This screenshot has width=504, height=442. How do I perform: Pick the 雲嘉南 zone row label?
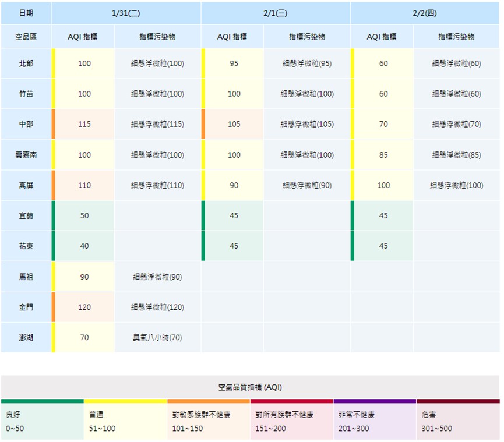click(26, 155)
